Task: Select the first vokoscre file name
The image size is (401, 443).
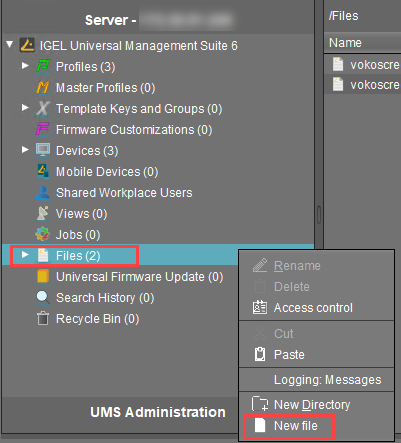Action: (x=375, y=64)
